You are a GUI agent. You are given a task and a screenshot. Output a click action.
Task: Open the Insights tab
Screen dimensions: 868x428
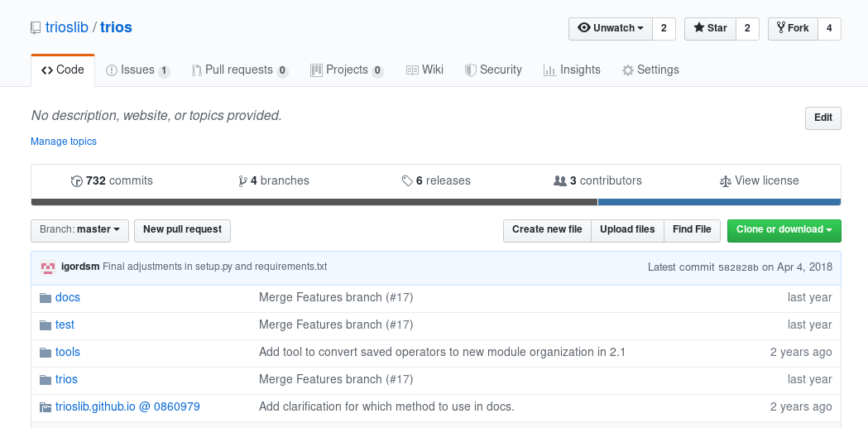click(572, 70)
